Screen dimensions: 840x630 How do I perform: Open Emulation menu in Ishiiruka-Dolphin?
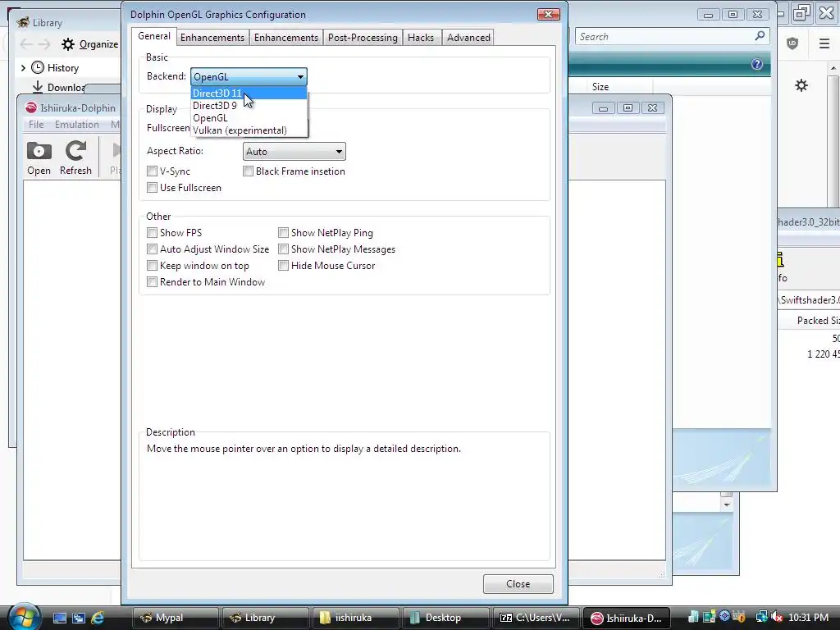pos(76,125)
